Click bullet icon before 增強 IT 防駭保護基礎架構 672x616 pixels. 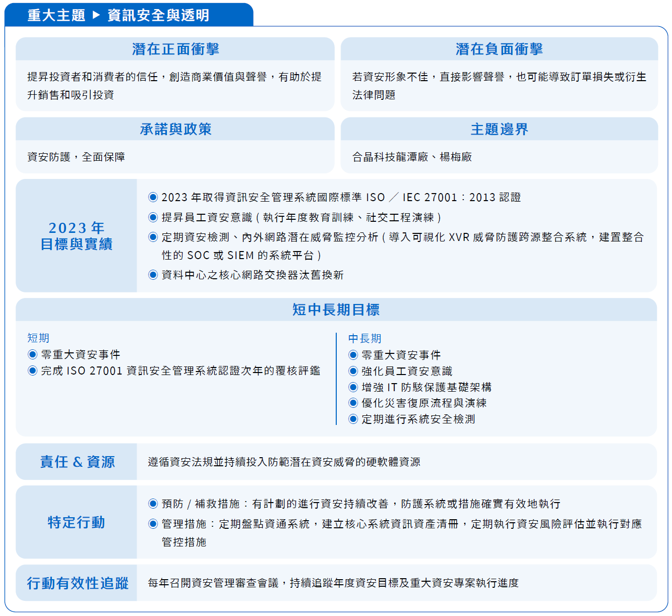pos(353,387)
